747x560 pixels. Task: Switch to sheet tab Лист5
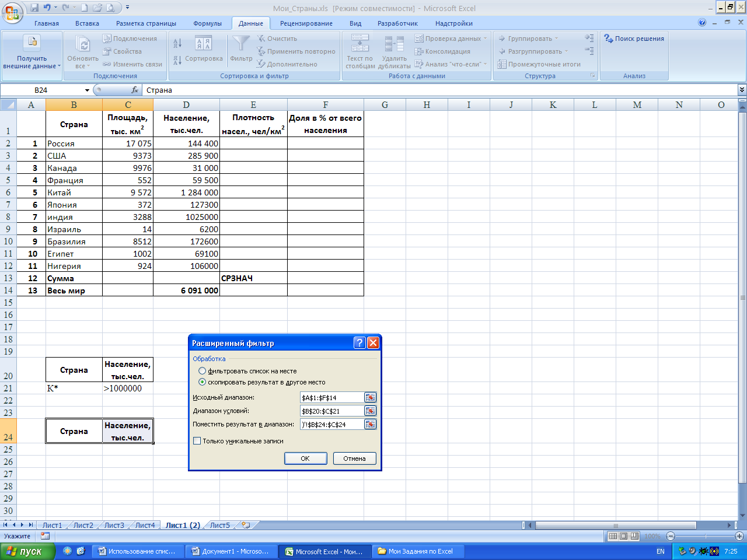pos(220,525)
